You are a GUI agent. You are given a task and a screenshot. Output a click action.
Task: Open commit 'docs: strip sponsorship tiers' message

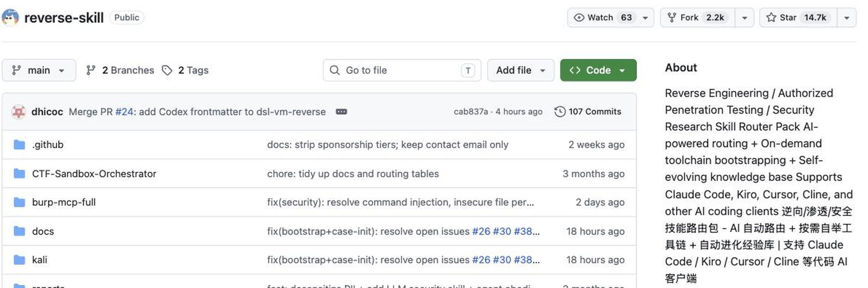[387, 145]
